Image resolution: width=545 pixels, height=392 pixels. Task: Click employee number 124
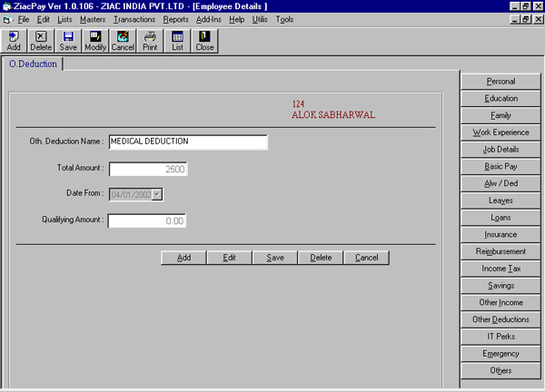298,103
